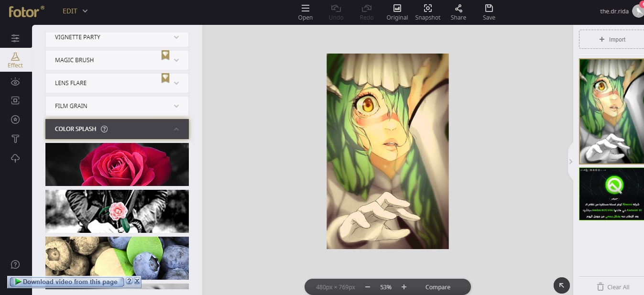Click the Open toolbar button
Viewport: 644px width, 295px height.
306,12
